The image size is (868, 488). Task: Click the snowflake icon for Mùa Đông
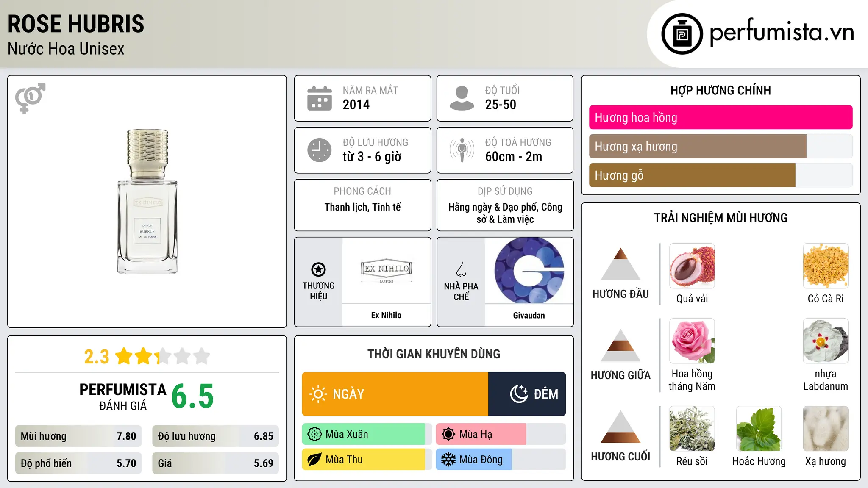[x=448, y=460]
